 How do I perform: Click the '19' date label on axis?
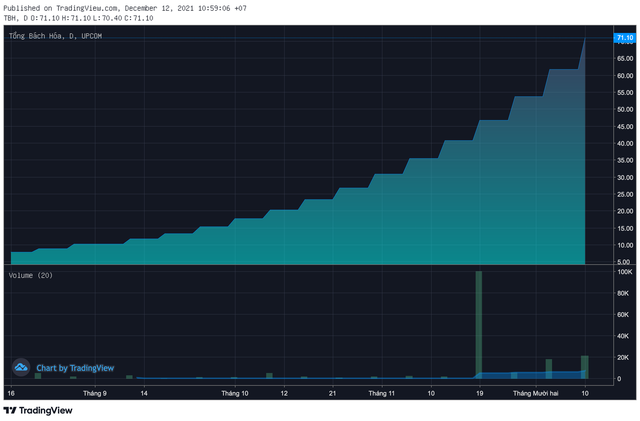480,393
